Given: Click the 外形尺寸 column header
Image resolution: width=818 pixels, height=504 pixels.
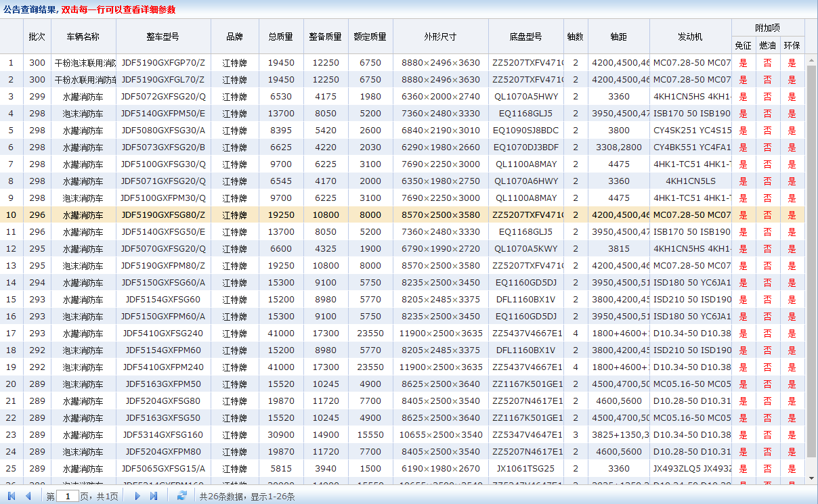Looking at the screenshot, I should pos(440,37).
